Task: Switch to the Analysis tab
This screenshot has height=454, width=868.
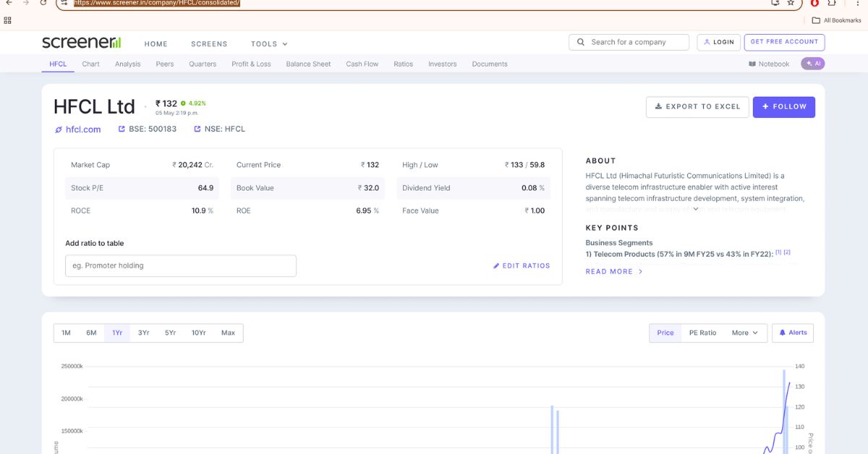Action: click(127, 64)
